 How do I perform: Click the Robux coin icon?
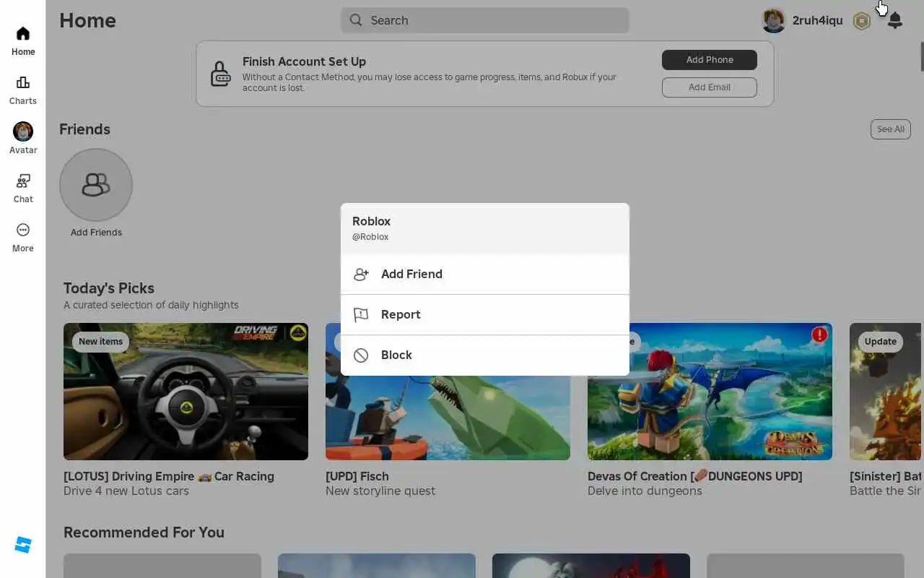tap(862, 21)
